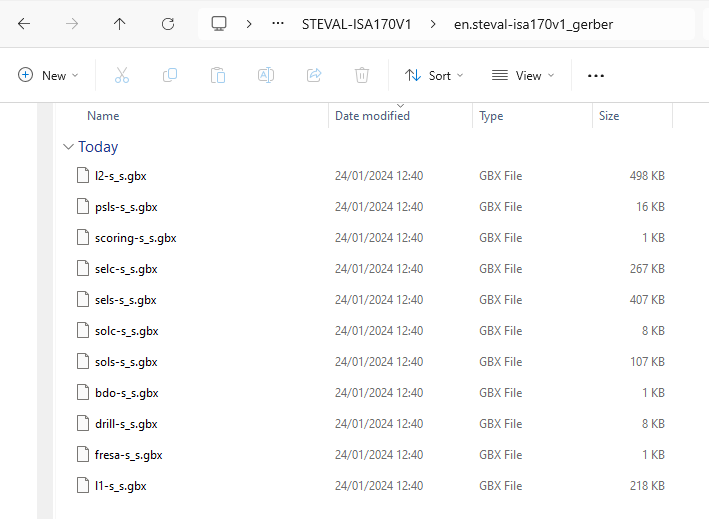Viewport: 709px width, 519px height.
Task: Select file l2-s_s.gbx
Action: pyautogui.click(x=120, y=176)
